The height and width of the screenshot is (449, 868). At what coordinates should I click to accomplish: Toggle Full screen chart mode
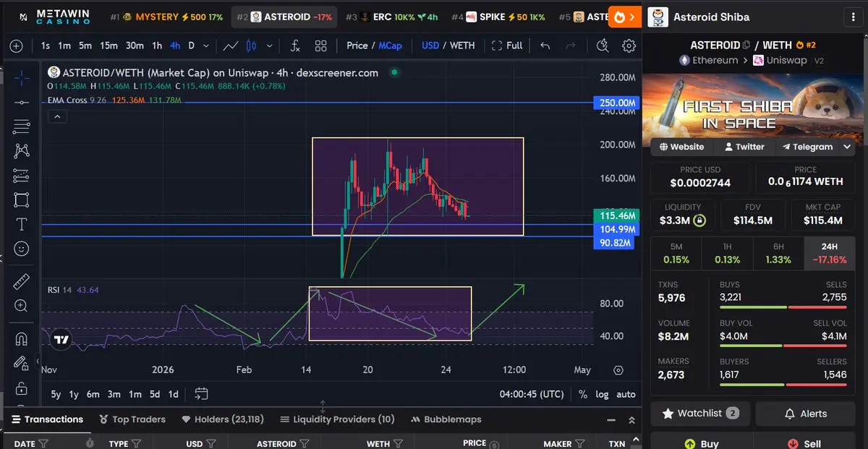(x=507, y=46)
